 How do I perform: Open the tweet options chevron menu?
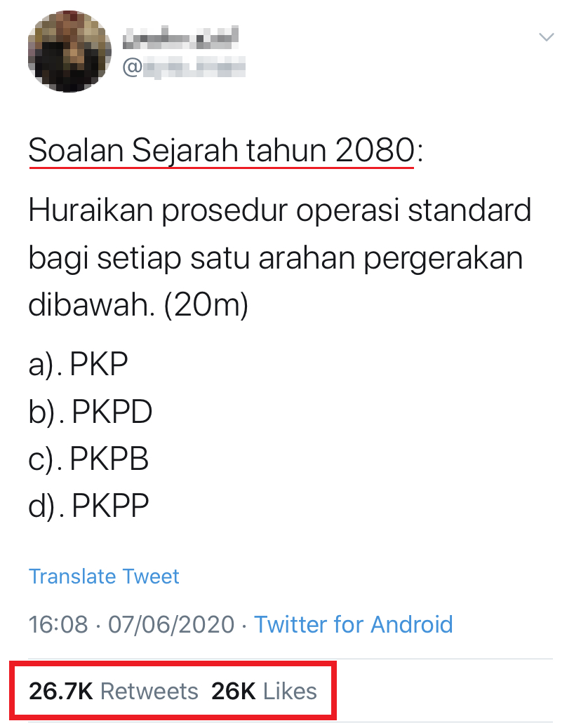pos(545,36)
